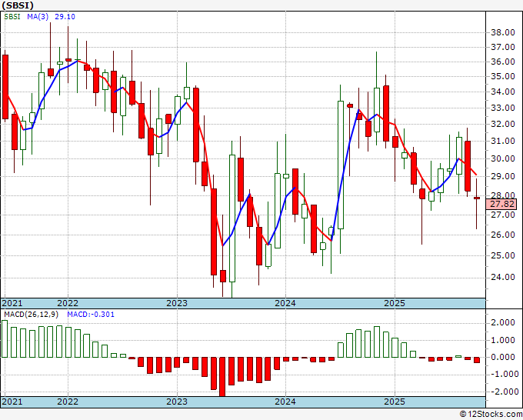Screen dimensions: 523x420
Task: Click the deepest red MACD bar in 2023
Action: [x=222, y=377]
